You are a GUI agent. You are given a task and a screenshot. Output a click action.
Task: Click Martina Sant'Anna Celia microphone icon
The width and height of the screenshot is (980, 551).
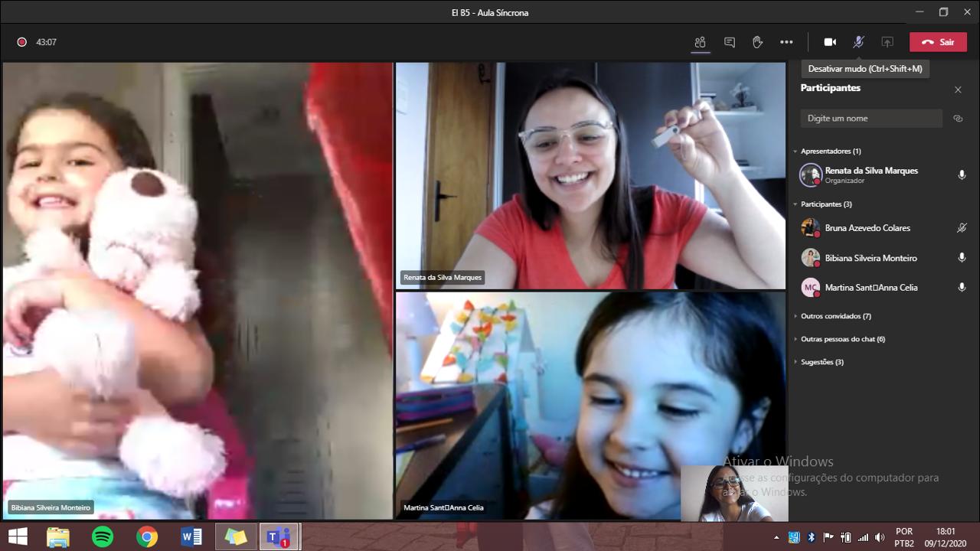962,288
